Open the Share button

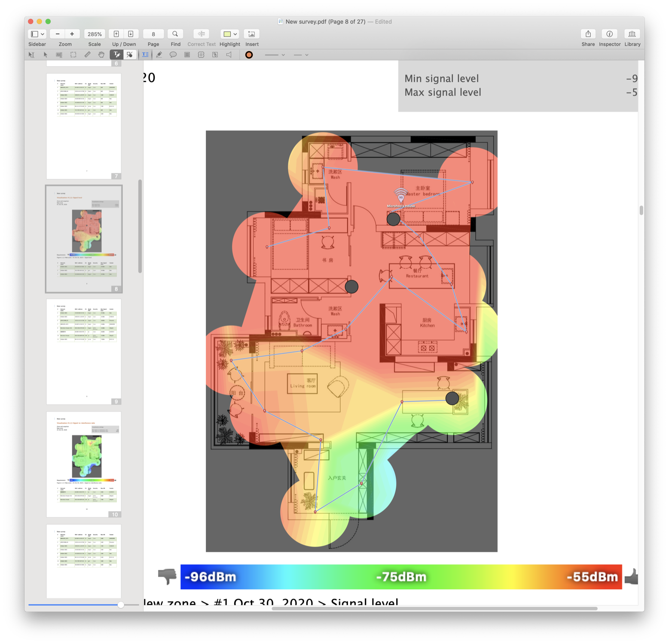(x=588, y=34)
